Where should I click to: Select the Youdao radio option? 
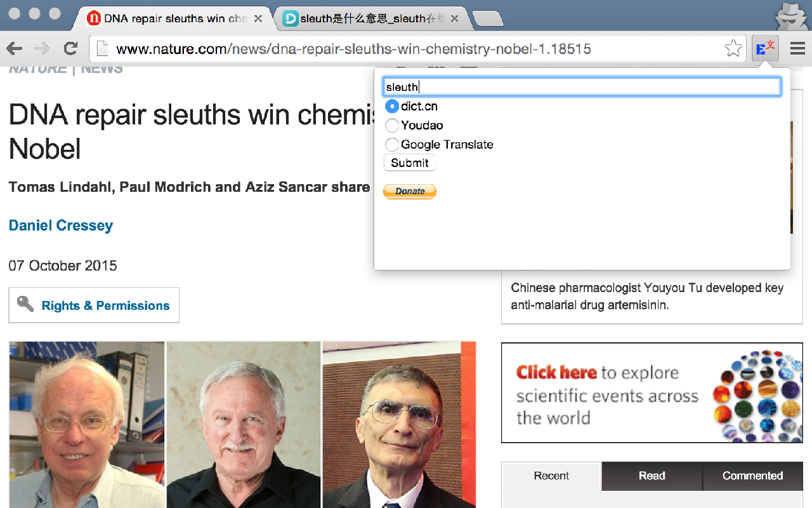coord(392,126)
